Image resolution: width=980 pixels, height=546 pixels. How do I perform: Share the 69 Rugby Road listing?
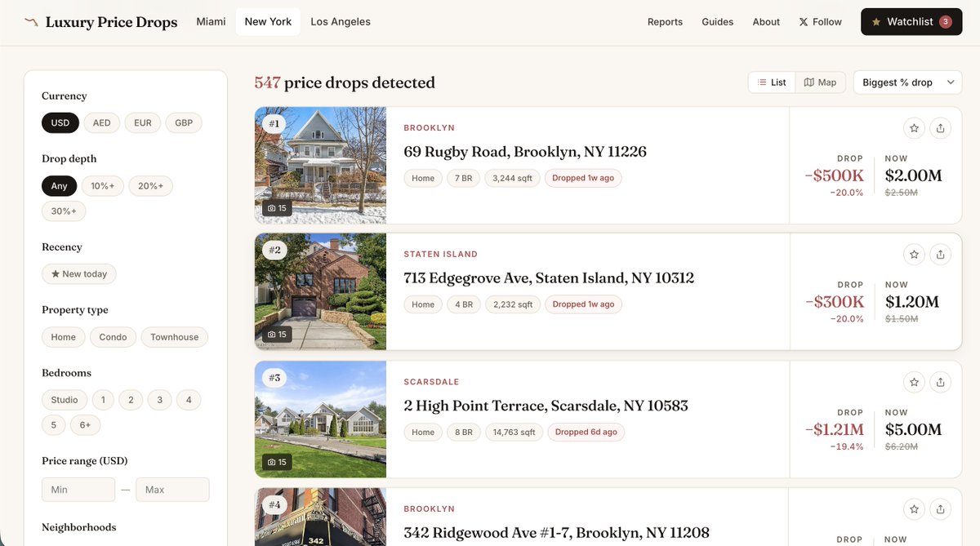940,128
